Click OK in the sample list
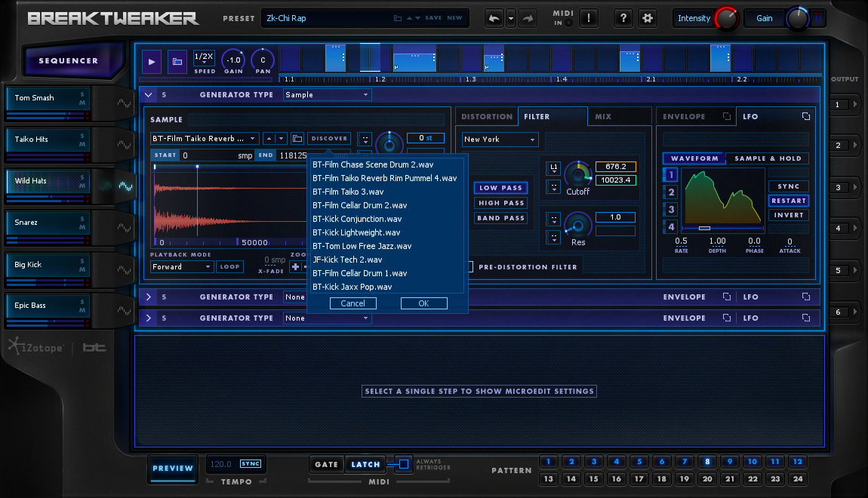This screenshot has height=498, width=868. 424,303
